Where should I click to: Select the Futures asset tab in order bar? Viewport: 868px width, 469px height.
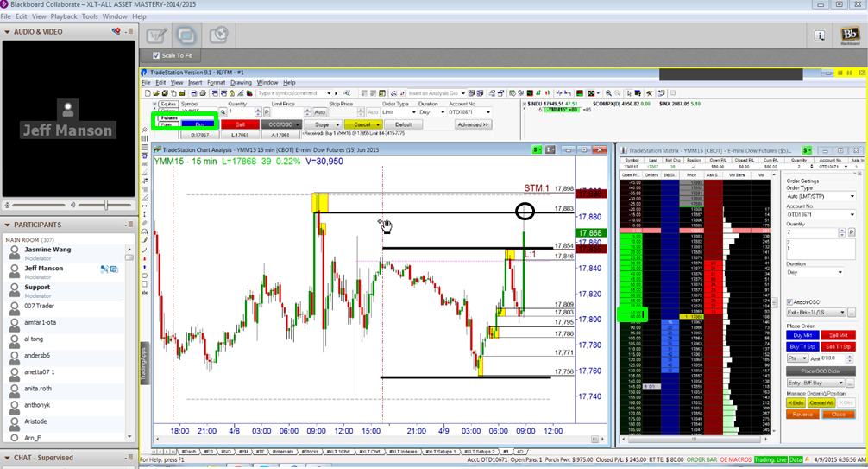(x=169, y=117)
